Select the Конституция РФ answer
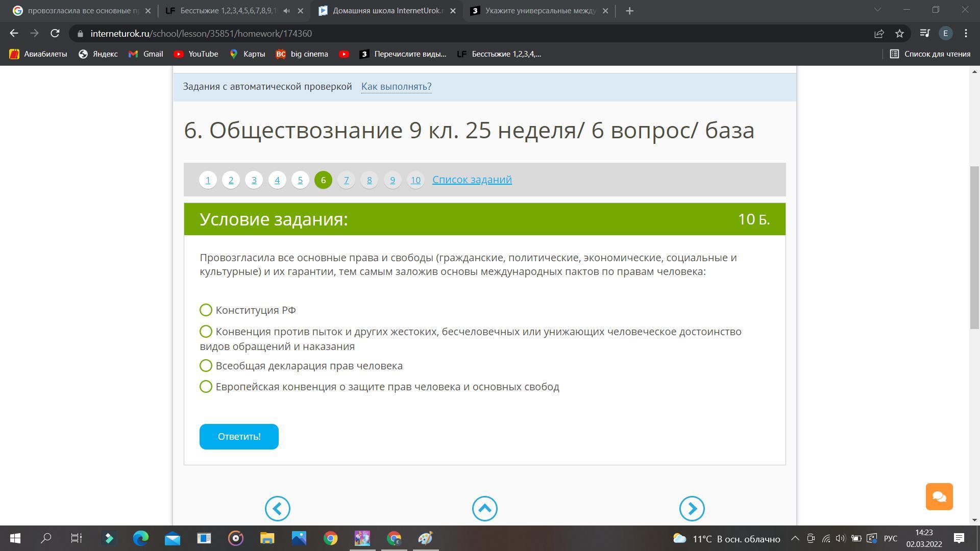Viewport: 980px width, 551px height. tap(206, 310)
